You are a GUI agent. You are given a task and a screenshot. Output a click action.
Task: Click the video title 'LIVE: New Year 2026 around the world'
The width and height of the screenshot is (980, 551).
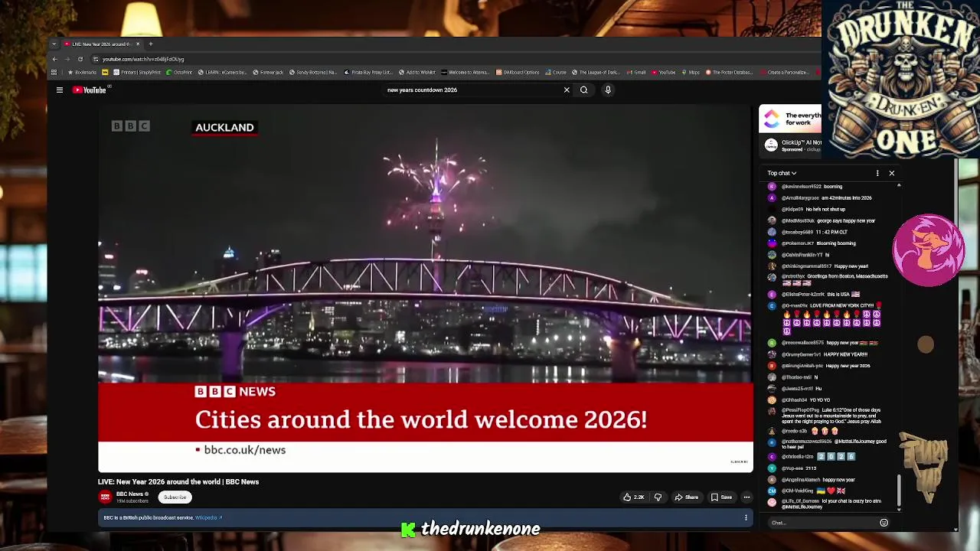(178, 482)
